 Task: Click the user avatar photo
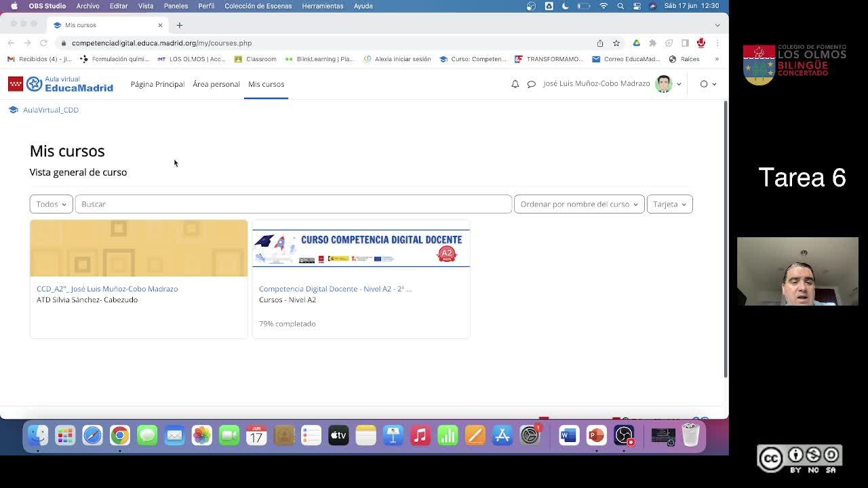pyautogui.click(x=663, y=84)
